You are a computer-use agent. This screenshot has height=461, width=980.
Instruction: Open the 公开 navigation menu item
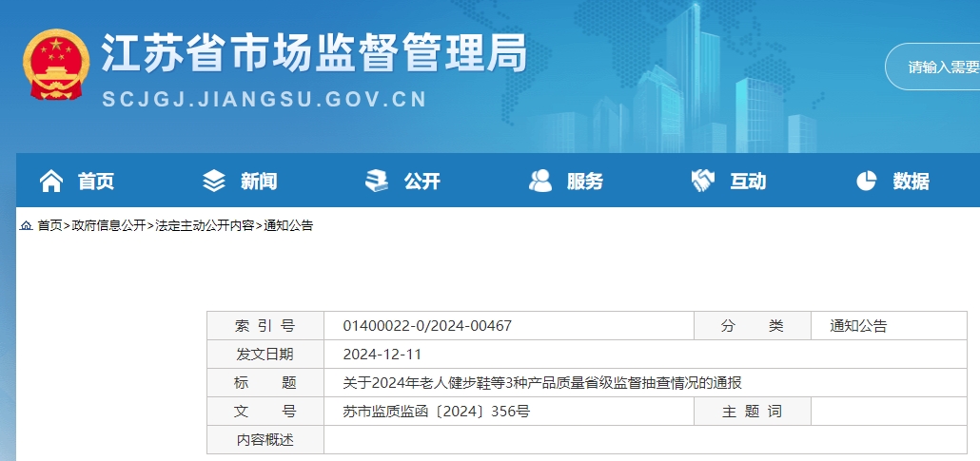tap(421, 182)
